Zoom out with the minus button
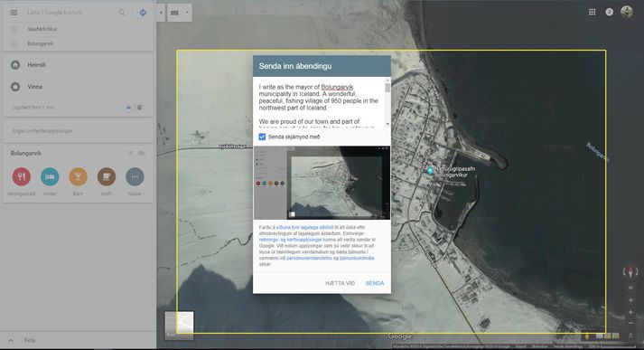Image resolution: width=644 pixels, height=350 pixels. click(630, 323)
